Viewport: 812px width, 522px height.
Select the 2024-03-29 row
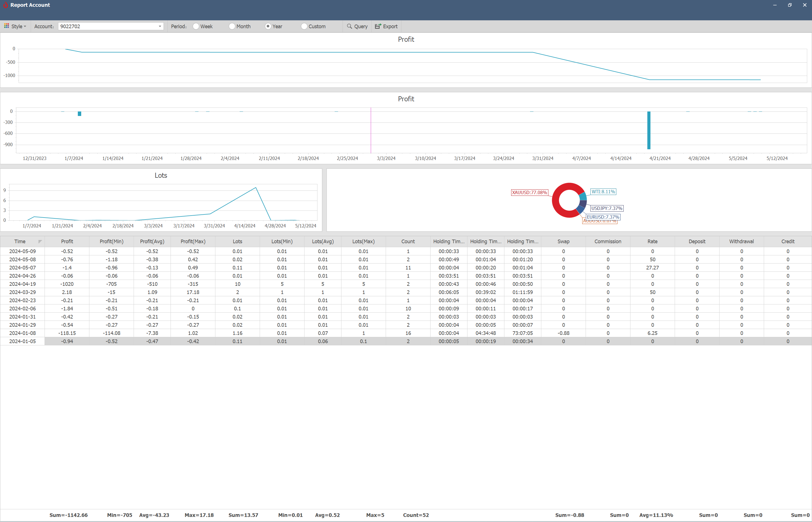[x=406, y=292]
